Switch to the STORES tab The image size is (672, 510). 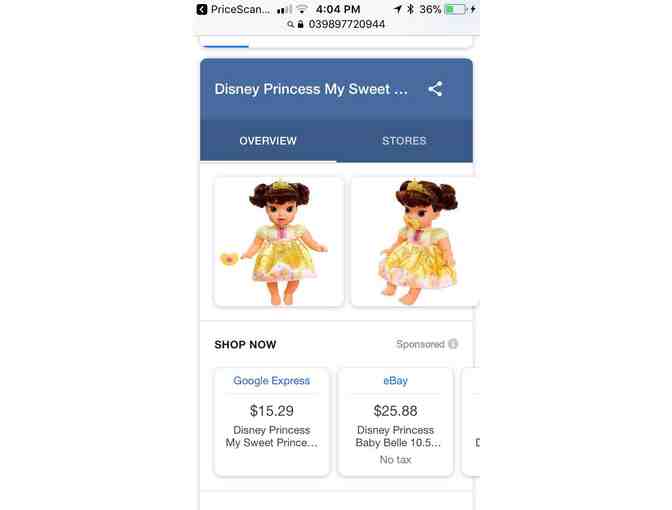point(404,141)
